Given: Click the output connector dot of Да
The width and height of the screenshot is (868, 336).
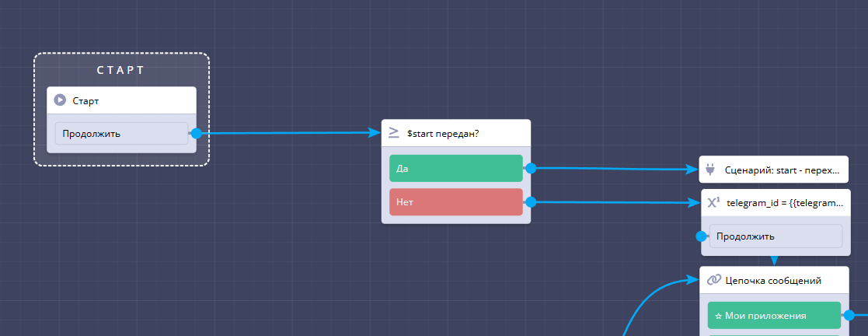Looking at the screenshot, I should coord(531,168).
